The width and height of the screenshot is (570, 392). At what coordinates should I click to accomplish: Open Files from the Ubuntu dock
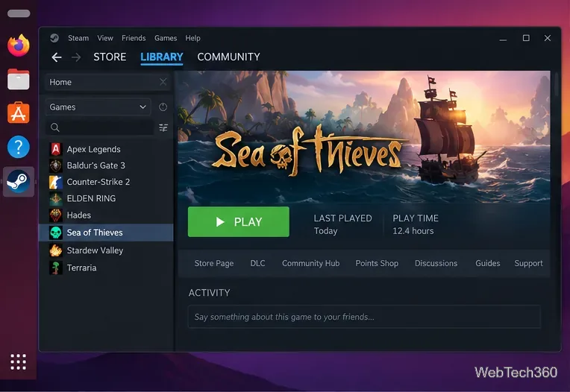click(18, 79)
